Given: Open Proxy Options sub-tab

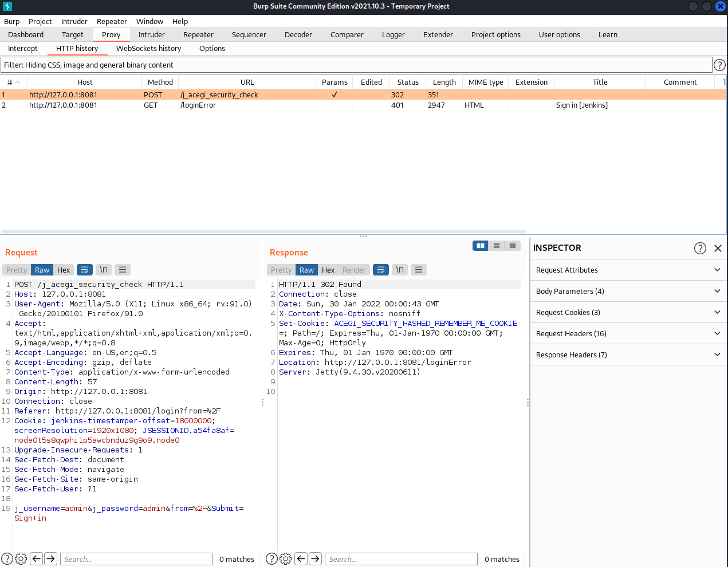Looking at the screenshot, I should [212, 49].
